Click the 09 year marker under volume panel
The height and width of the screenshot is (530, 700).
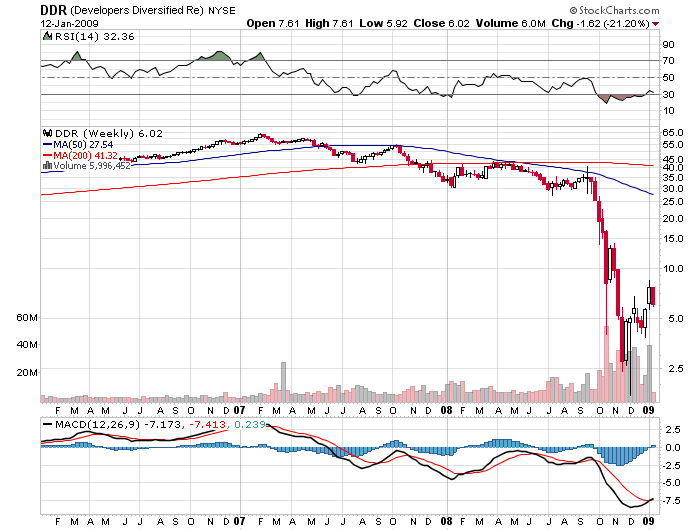pyautogui.click(x=648, y=410)
